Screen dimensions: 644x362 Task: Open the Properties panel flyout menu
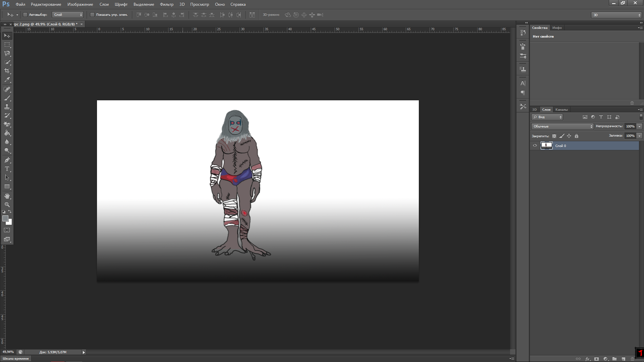(640, 28)
